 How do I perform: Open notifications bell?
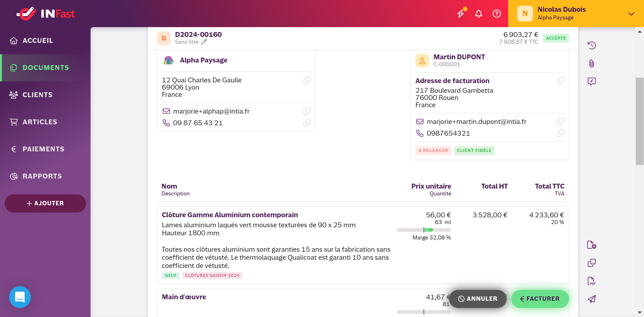(478, 14)
